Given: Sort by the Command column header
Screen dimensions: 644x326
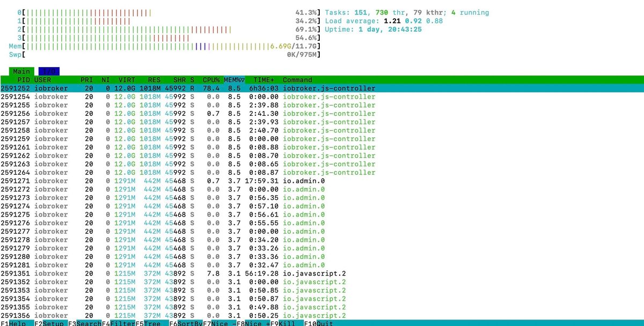Looking at the screenshot, I should point(297,80).
